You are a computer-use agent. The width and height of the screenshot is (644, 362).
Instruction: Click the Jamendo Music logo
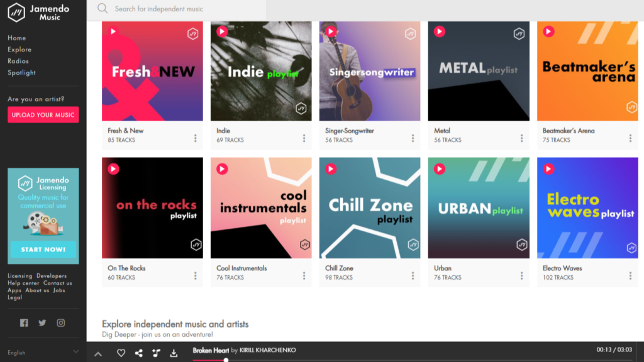click(38, 13)
